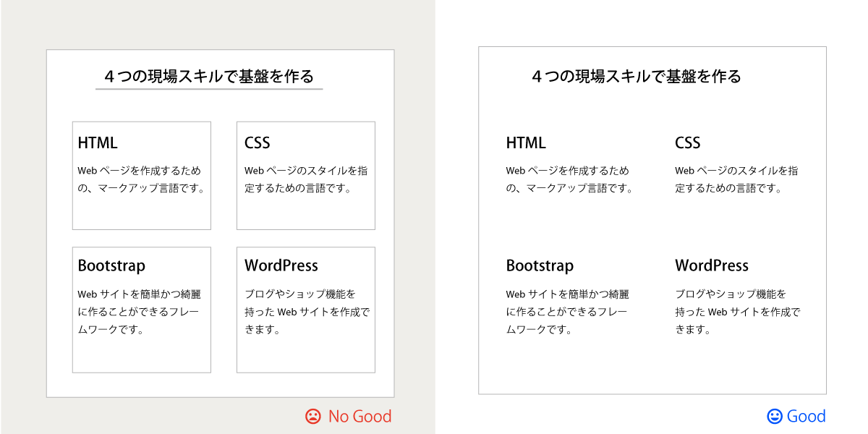Click the HTML heading in the Good example
This screenshot has width=868, height=434.
526,142
